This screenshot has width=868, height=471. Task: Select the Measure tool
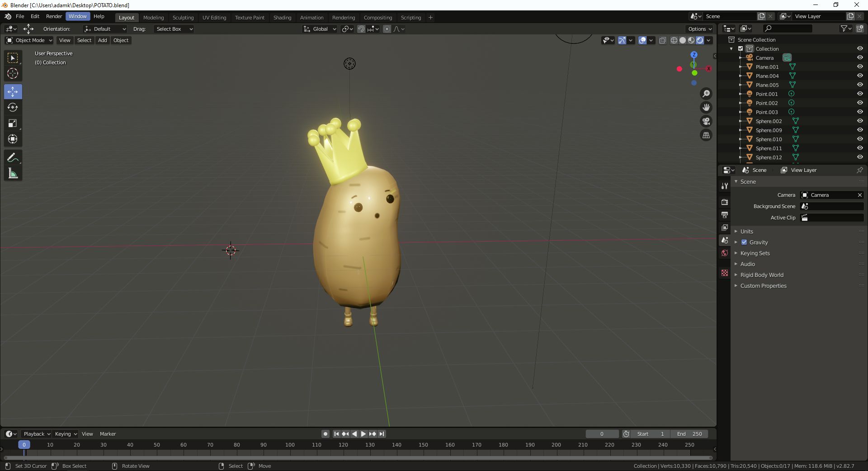13,173
